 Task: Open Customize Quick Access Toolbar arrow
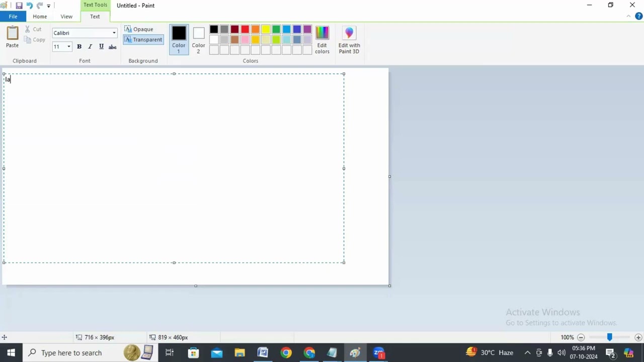click(x=48, y=6)
